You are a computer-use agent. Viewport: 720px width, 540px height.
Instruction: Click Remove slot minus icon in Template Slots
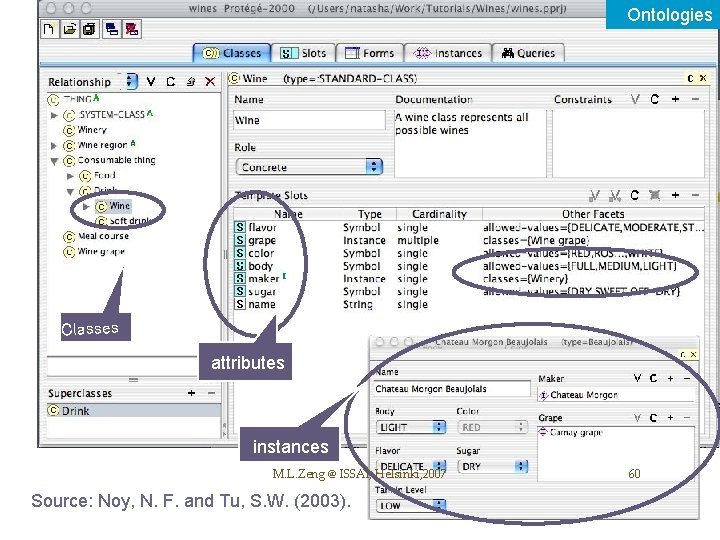695,196
